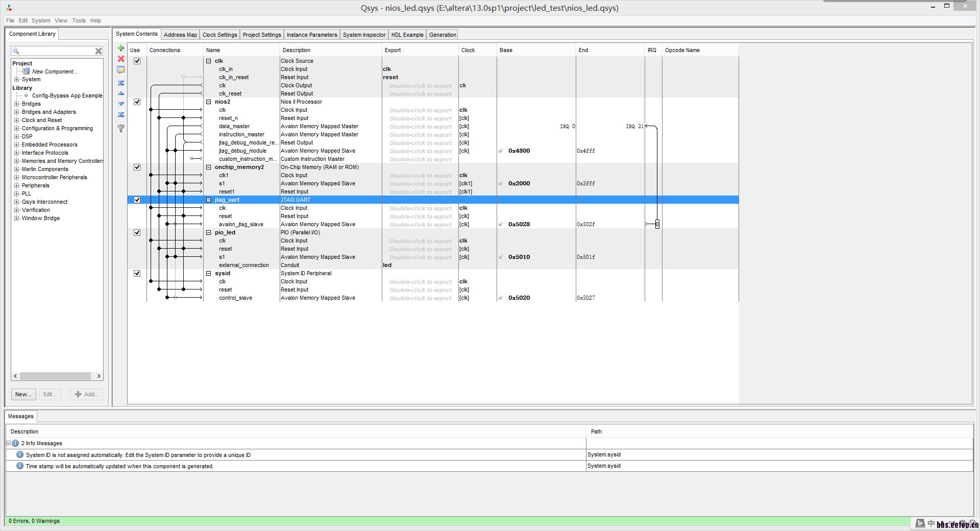
Task: Switch to the Clock Settings tab
Action: 219,35
